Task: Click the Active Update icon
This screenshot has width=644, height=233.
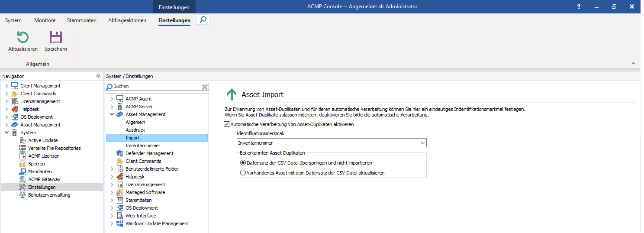Action: (23, 140)
